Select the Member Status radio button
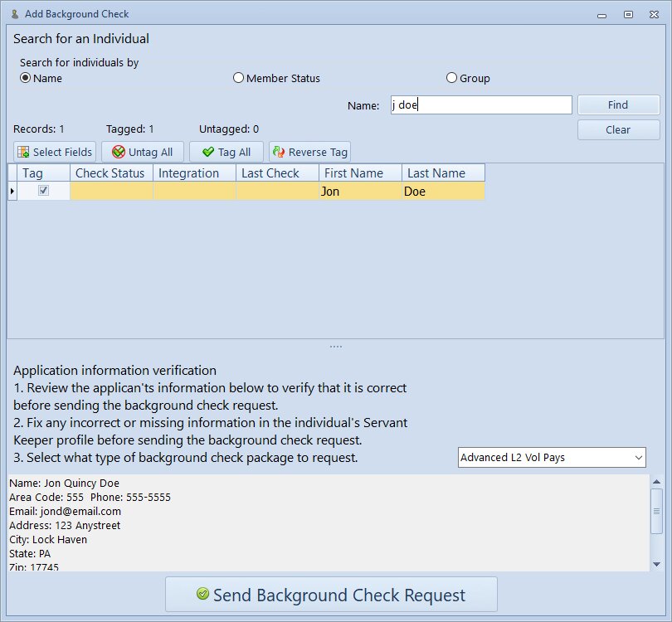 pyautogui.click(x=239, y=78)
